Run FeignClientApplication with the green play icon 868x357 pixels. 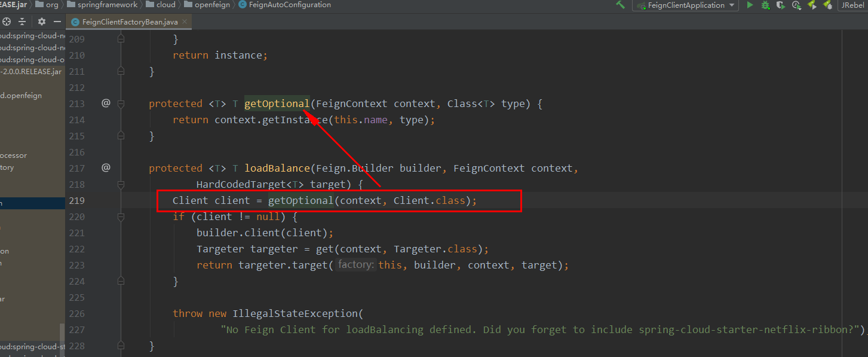750,5
